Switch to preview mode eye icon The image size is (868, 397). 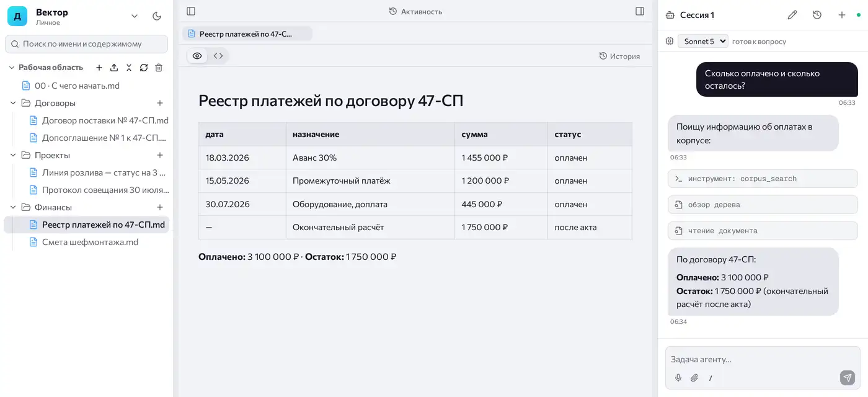[x=197, y=56]
